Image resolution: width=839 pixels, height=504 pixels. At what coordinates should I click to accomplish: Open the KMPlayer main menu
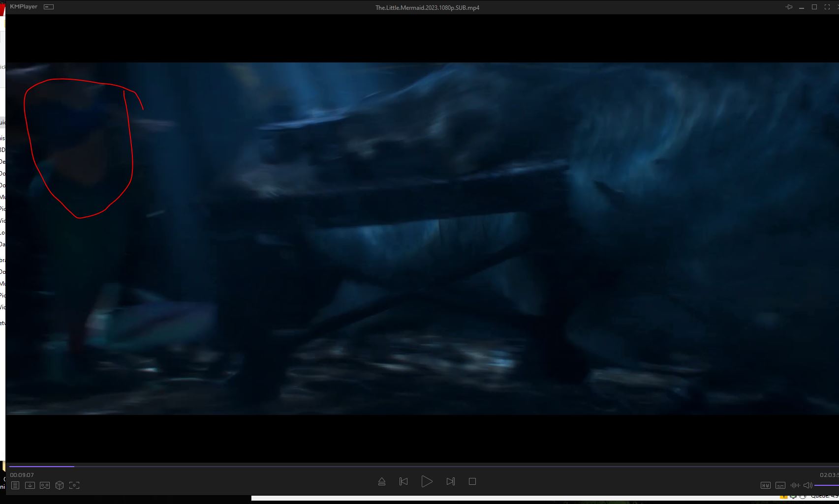[x=24, y=7]
